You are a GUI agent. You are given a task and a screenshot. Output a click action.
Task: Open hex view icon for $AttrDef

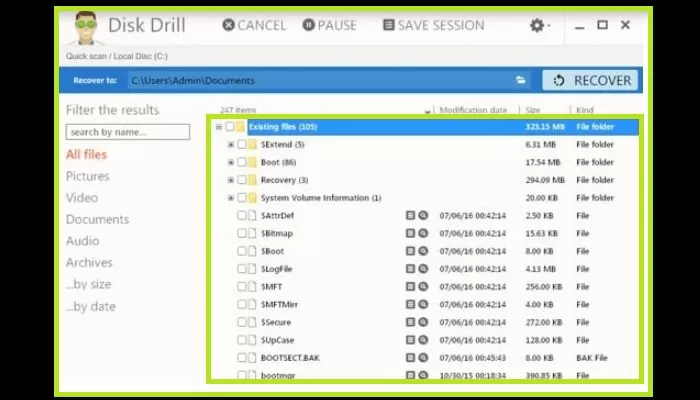tap(410, 216)
